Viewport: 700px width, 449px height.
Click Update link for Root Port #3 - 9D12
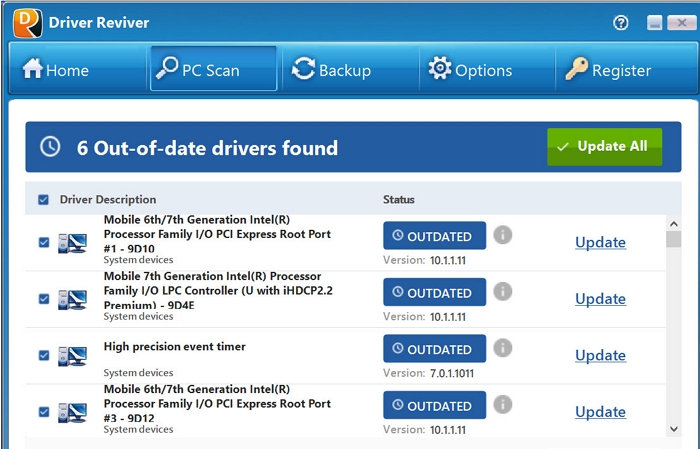coord(600,412)
